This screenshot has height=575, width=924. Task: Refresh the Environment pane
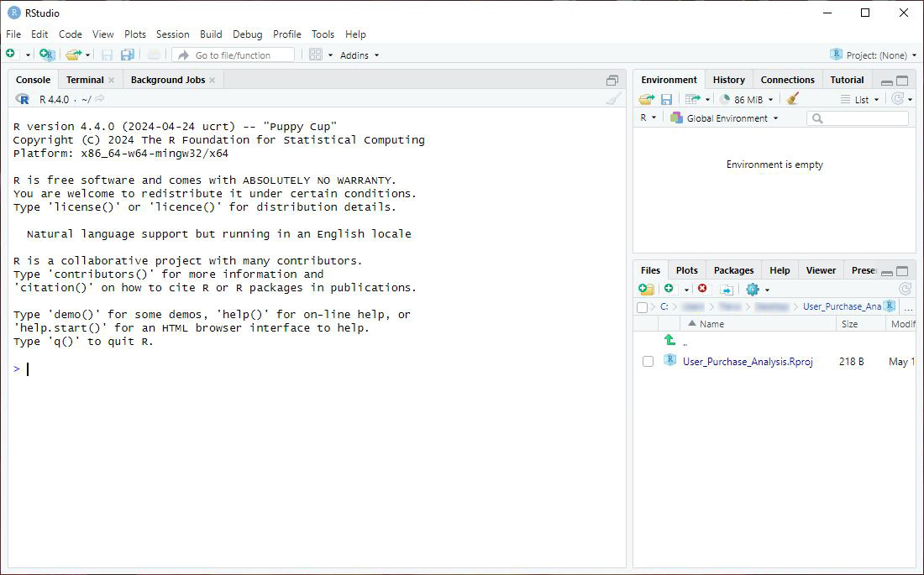(x=897, y=98)
